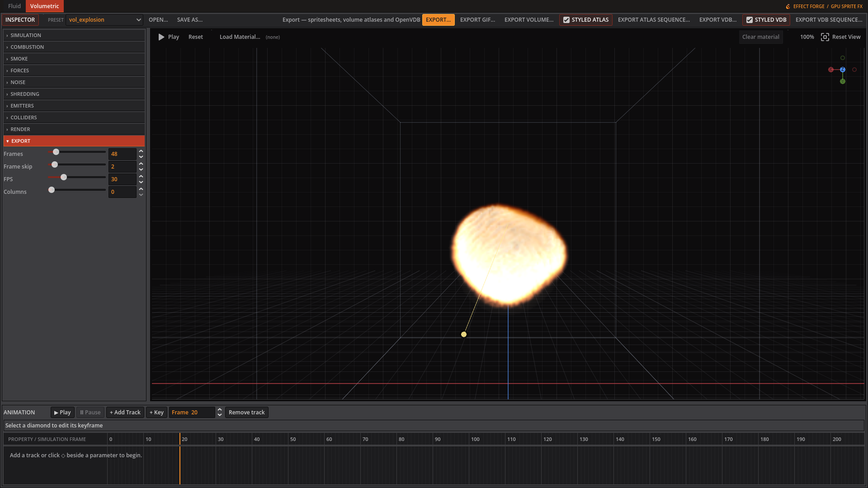Viewport: 868px width, 488px height.
Task: Click the Remove track button
Action: (247, 412)
